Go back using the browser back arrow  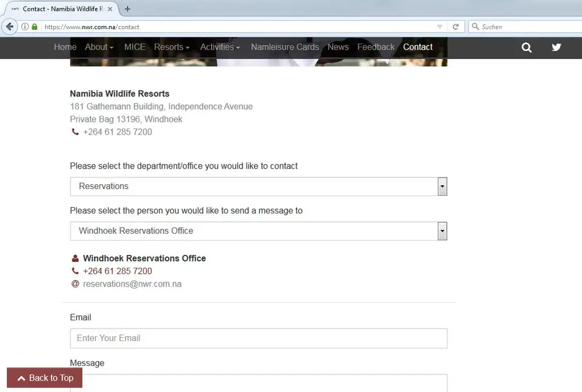point(10,27)
